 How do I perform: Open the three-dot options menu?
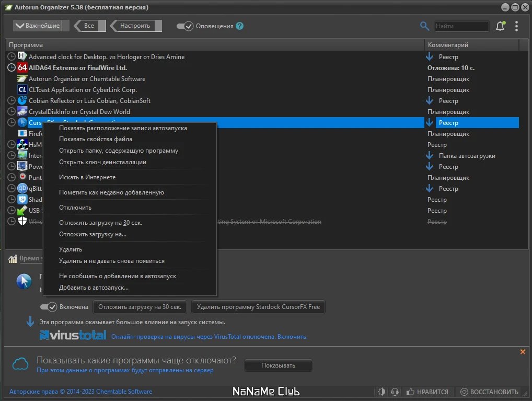[x=516, y=26]
